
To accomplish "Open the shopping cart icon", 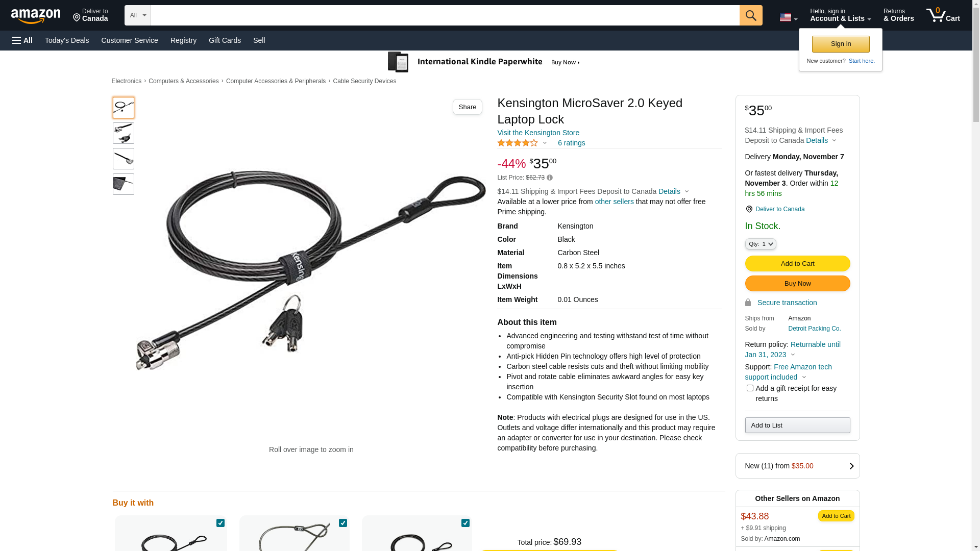I will (943, 15).
